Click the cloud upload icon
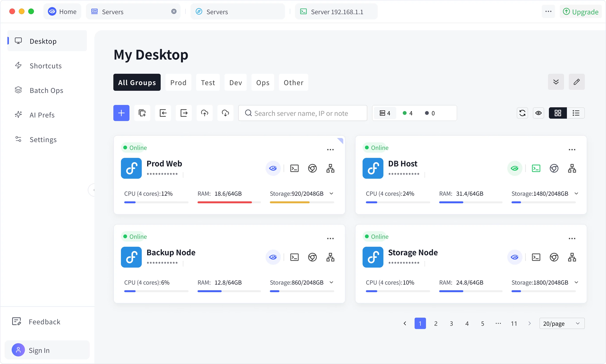606x364 pixels. pyautogui.click(x=205, y=113)
